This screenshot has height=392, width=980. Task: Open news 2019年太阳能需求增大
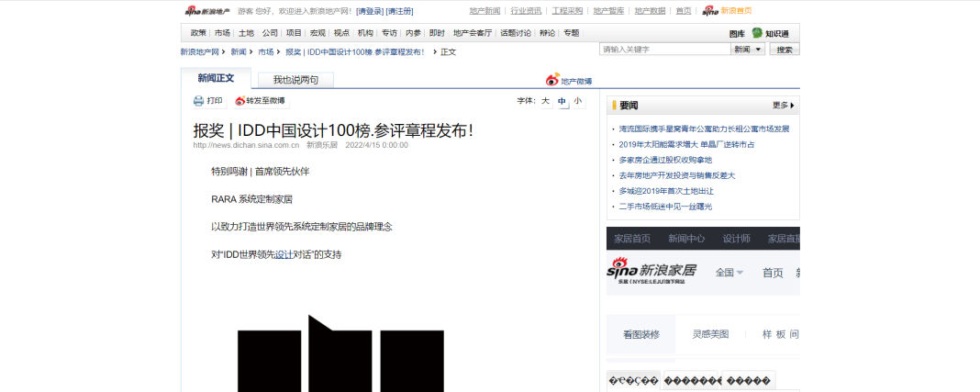click(x=687, y=144)
